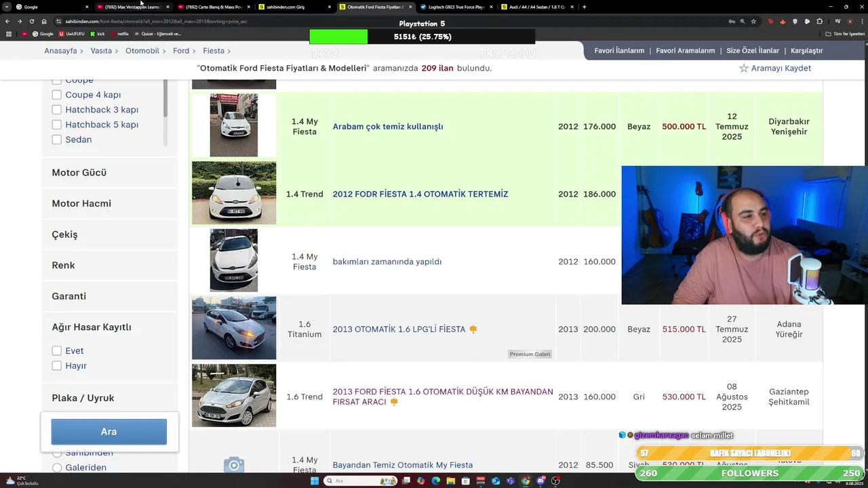Open the Karşılaştır link
The width and height of the screenshot is (868, 488).
point(806,51)
